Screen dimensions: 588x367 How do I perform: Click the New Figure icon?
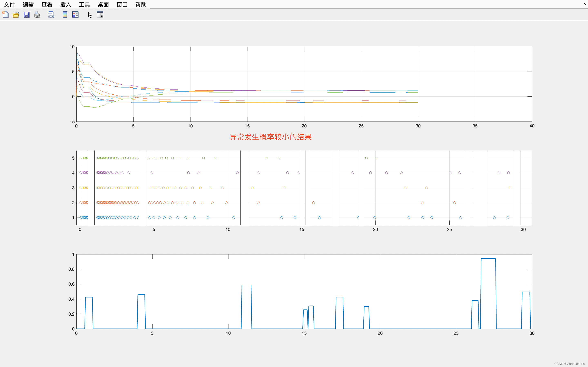coord(5,15)
